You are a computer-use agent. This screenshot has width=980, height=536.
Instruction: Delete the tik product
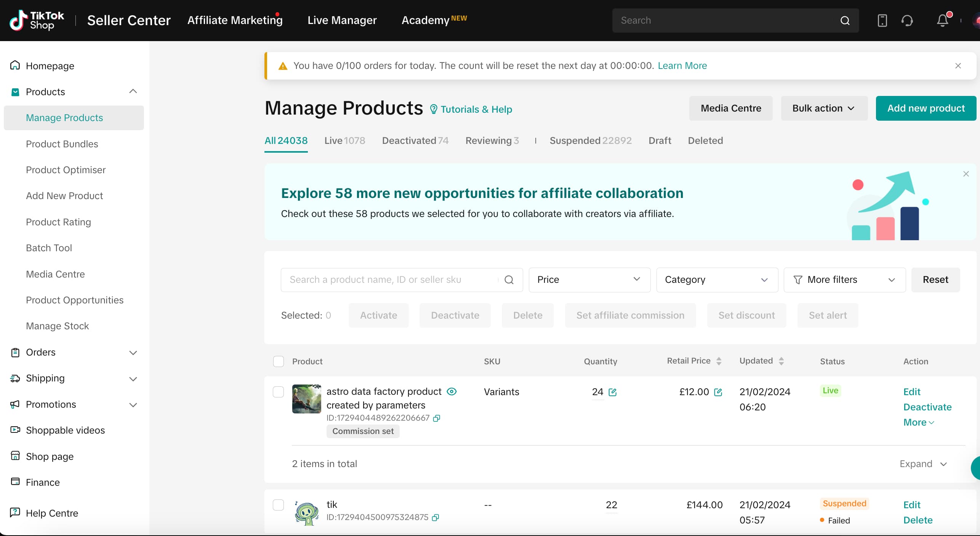[918, 520]
